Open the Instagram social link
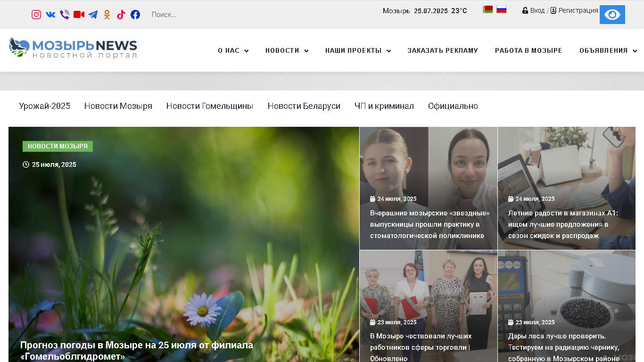644x362 pixels. [x=36, y=15]
